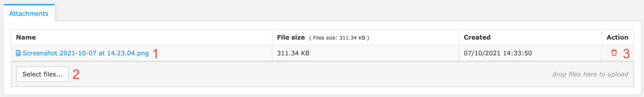This screenshot has width=644, height=97.
Task: Click the word 'Screenshot' in the attachment link
Action: click(40, 53)
